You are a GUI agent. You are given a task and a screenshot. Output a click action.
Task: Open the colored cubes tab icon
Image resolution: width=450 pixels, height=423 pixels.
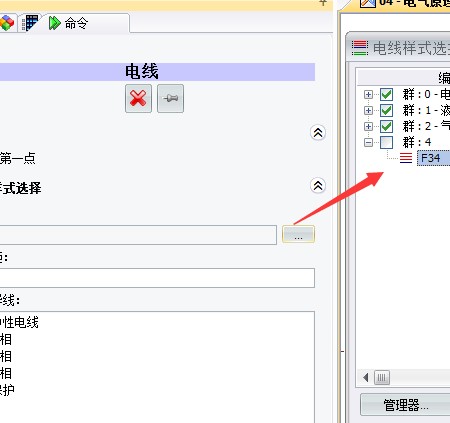tap(7, 23)
